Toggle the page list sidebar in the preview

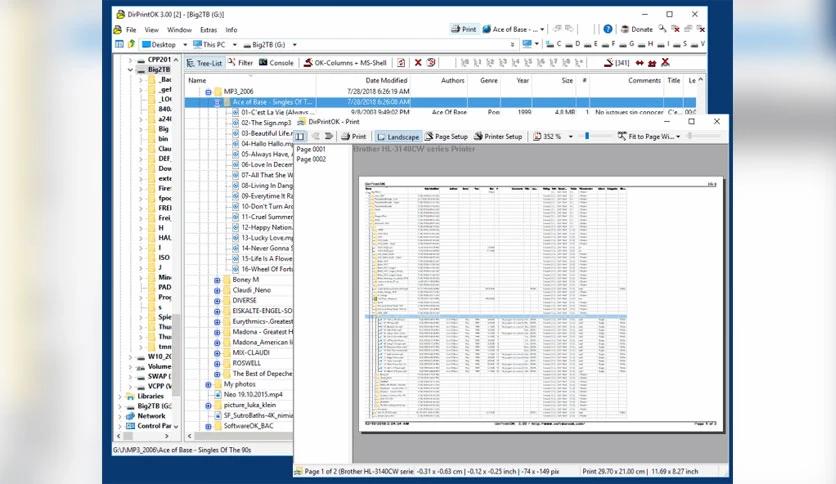(300, 136)
